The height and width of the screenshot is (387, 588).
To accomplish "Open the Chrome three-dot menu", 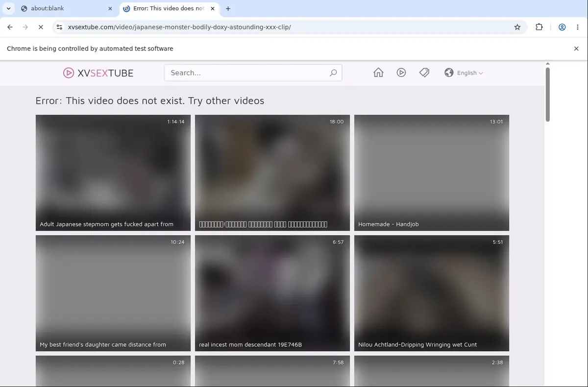I will [577, 27].
